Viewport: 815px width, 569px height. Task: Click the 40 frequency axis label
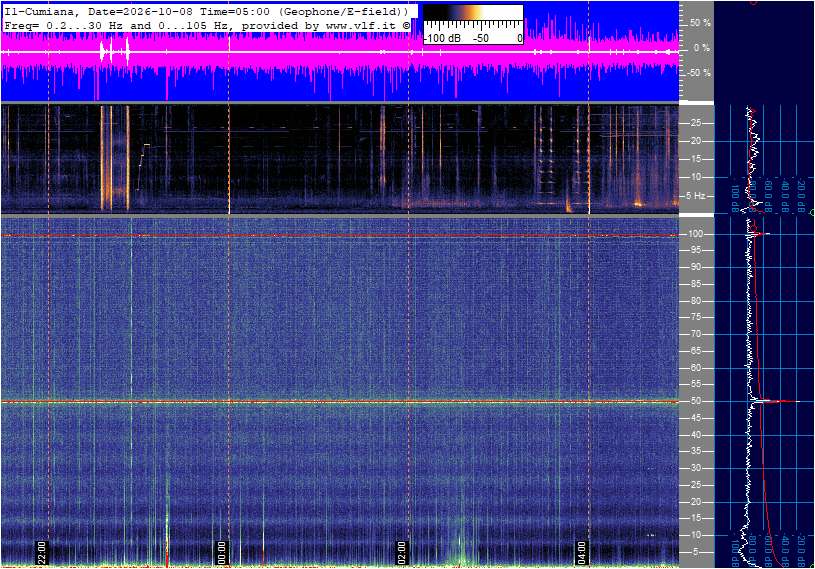pyautogui.click(x=695, y=435)
